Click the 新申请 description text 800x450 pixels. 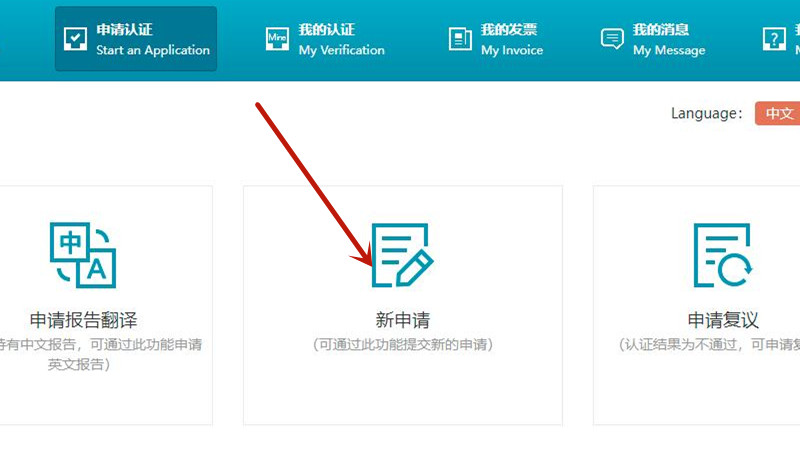click(x=402, y=345)
